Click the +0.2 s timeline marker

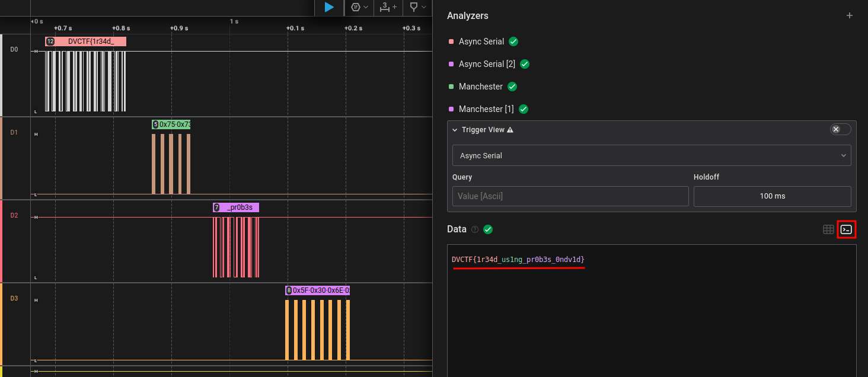coord(353,28)
